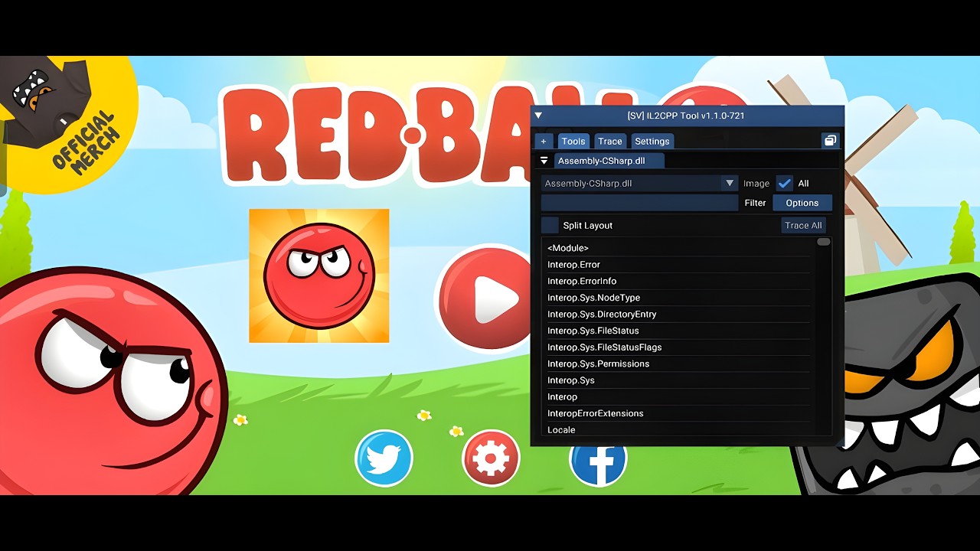Switch to the Tools tab
The height and width of the screenshot is (551, 980).
pyautogui.click(x=573, y=141)
